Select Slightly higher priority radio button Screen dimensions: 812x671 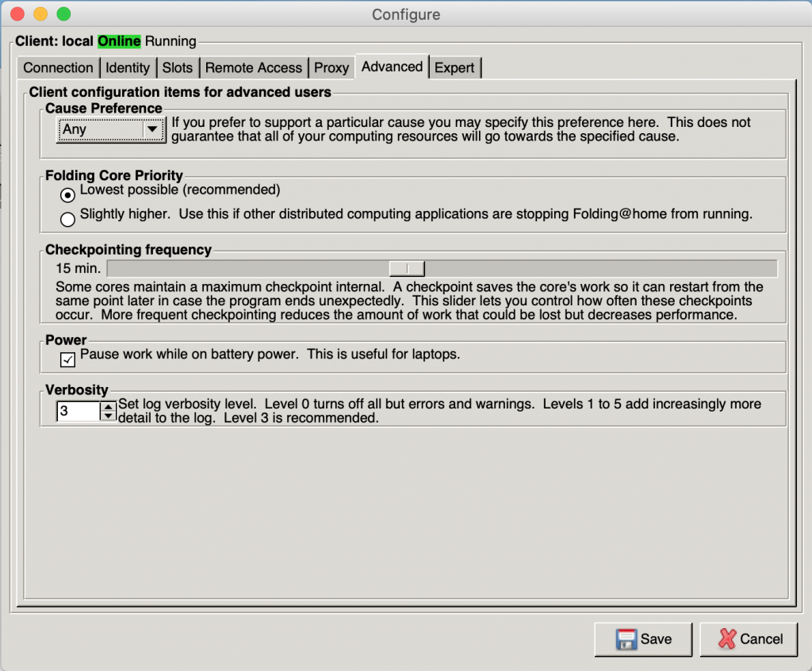point(67,219)
